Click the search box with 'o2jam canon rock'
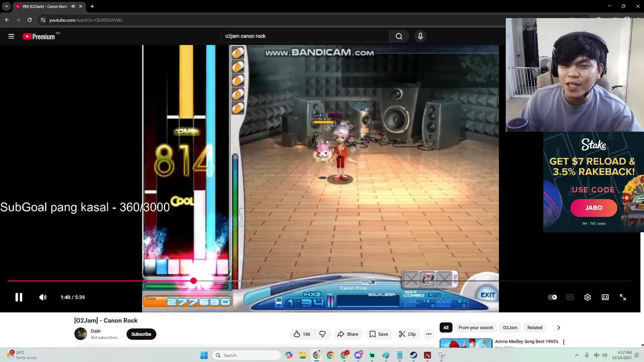Image resolution: width=644 pixels, height=362 pixels. 304,36
